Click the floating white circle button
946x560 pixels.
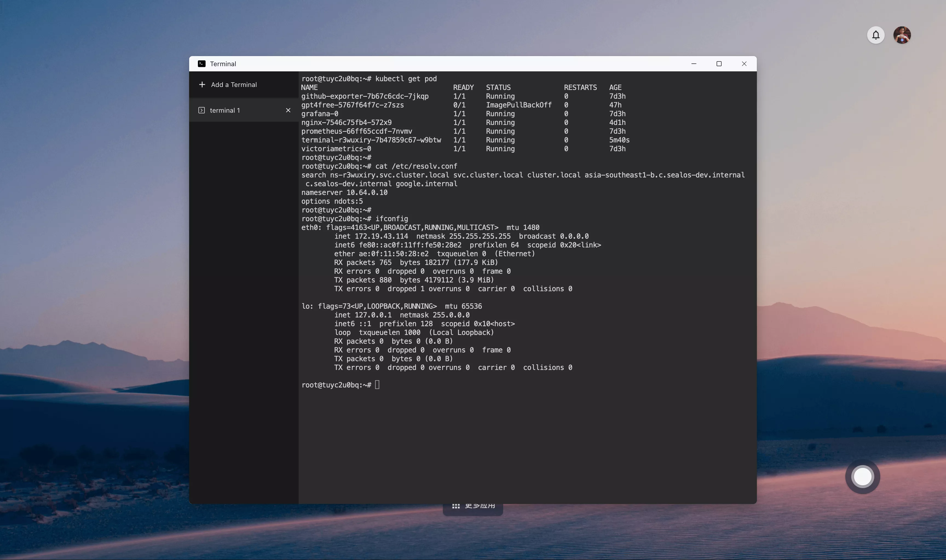click(863, 476)
